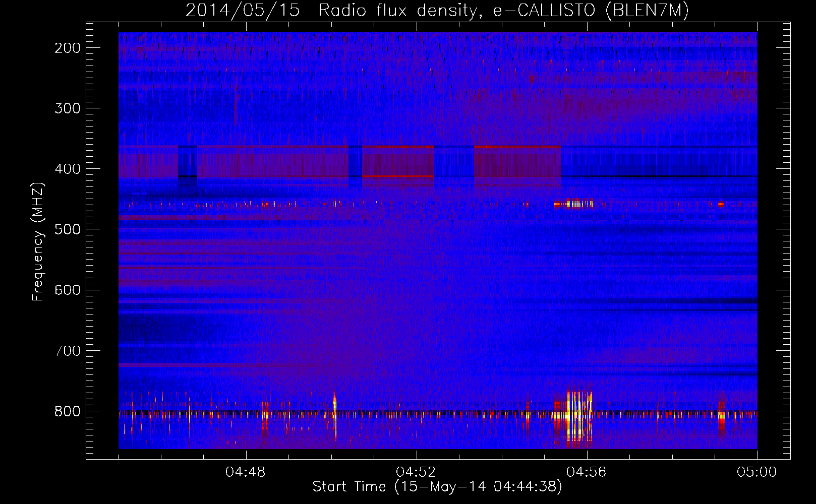
Task: Click the 700 frequency tick label
Action: point(68,350)
